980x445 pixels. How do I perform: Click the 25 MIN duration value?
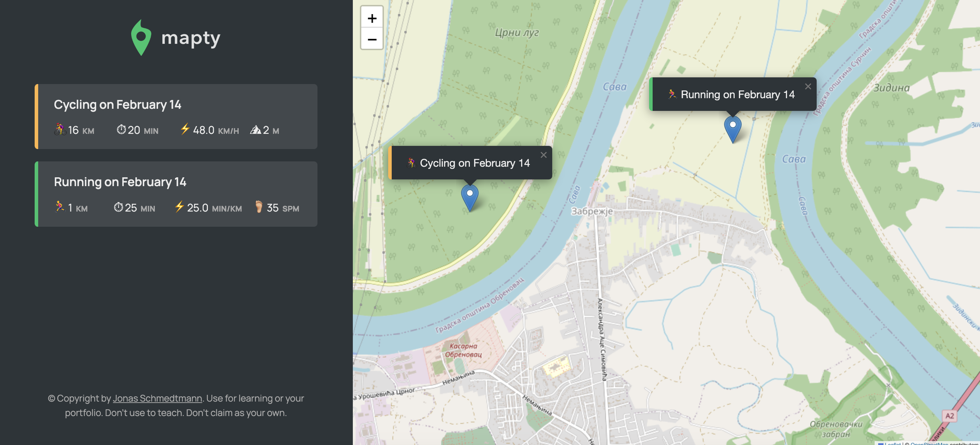point(140,208)
